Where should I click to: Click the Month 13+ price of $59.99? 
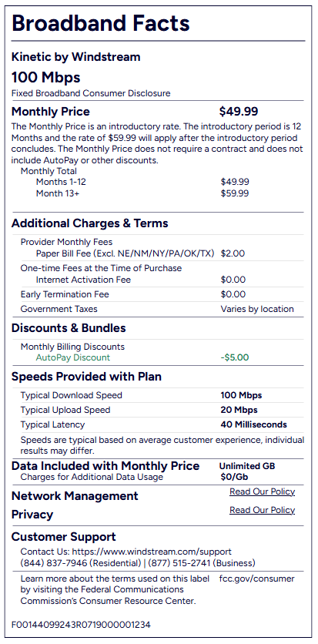235,193
